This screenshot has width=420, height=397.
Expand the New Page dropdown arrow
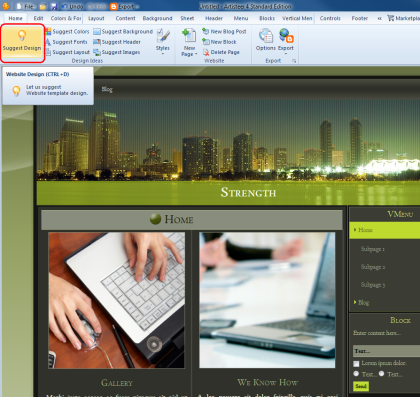point(196,54)
